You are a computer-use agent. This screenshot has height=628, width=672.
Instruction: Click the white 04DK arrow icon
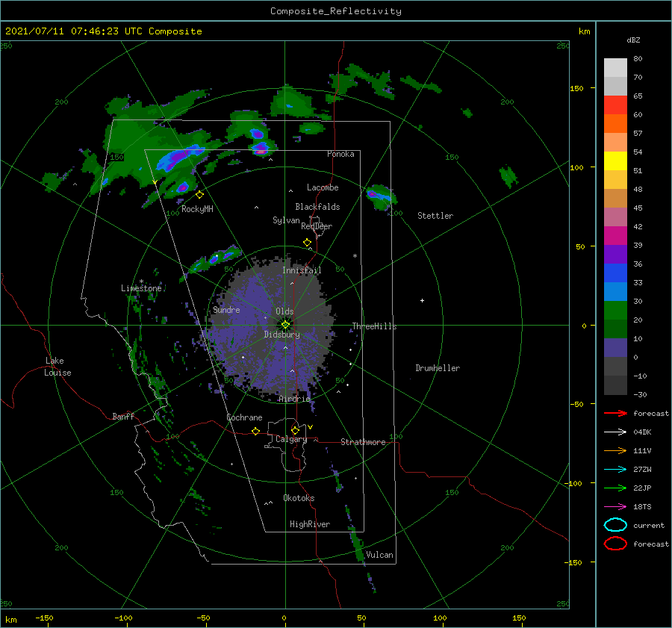pyautogui.click(x=615, y=432)
